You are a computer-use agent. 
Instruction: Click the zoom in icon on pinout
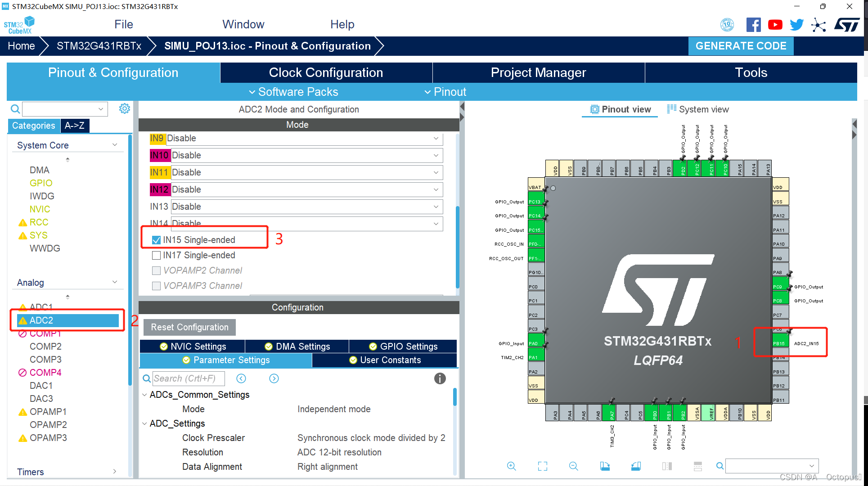[x=511, y=466]
